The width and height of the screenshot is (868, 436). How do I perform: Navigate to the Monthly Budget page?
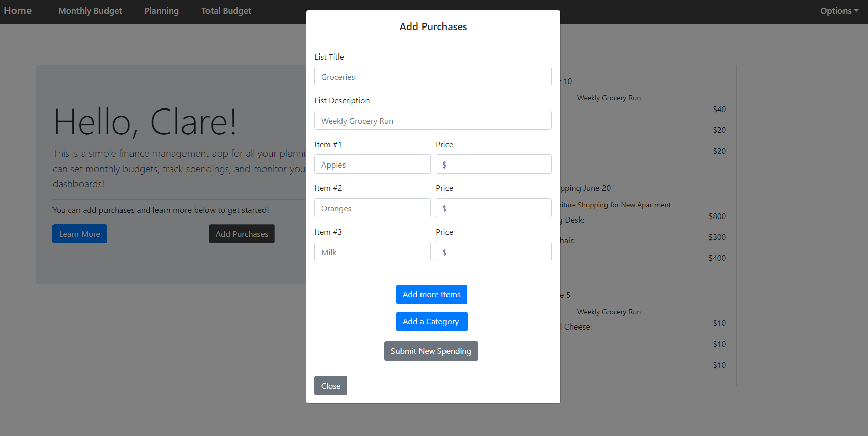tap(90, 10)
